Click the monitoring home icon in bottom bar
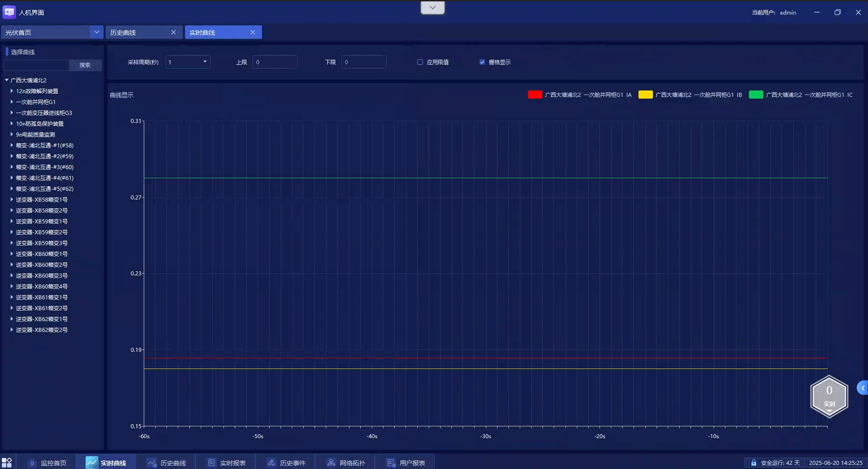 32,463
